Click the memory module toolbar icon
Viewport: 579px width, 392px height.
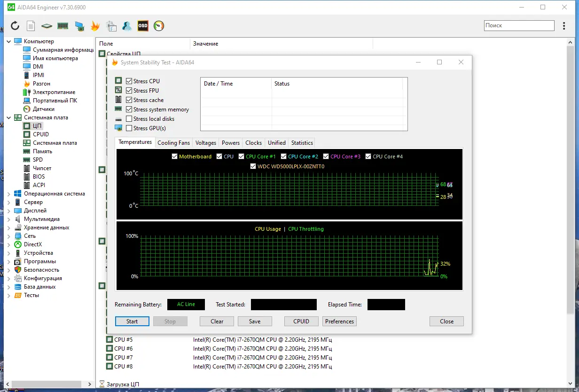pos(63,26)
